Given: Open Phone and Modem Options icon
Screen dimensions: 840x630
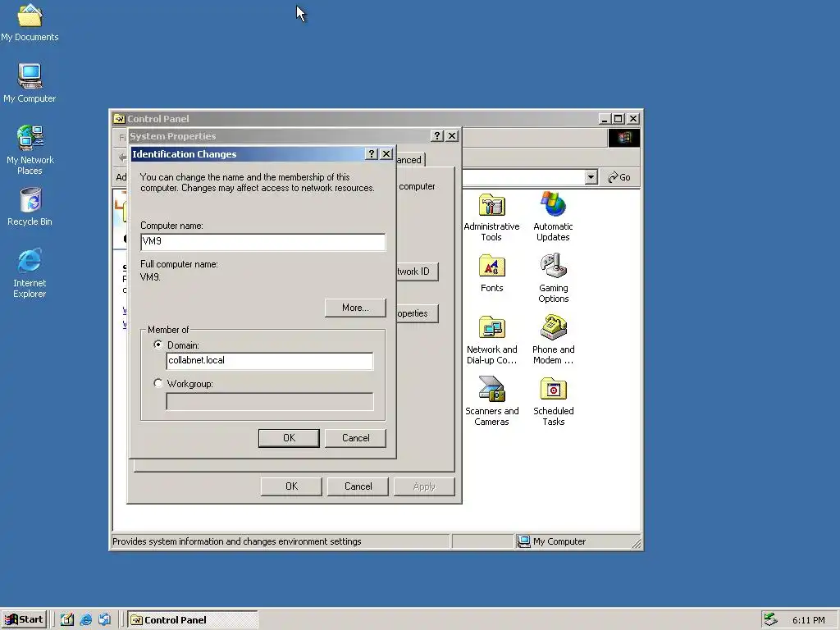Looking at the screenshot, I should point(554,340).
